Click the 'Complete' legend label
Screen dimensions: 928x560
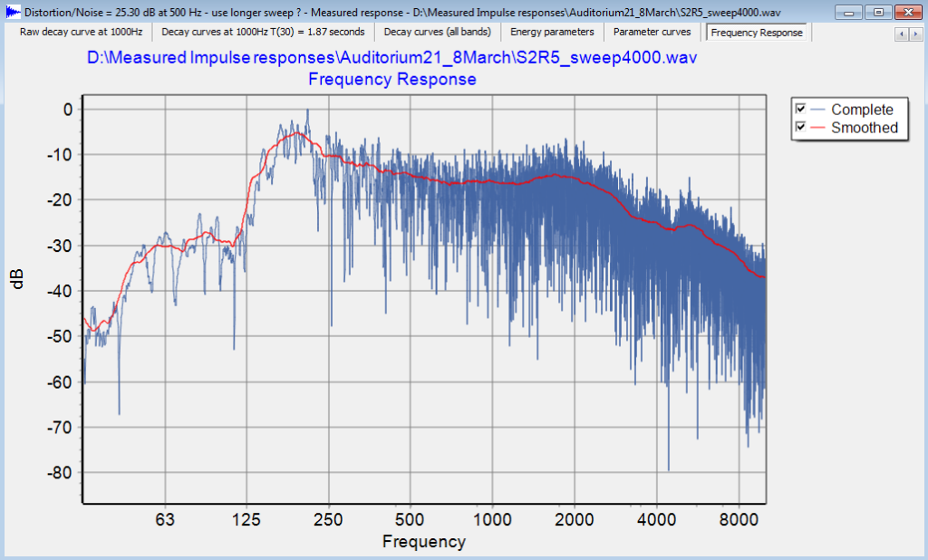pyautogui.click(x=863, y=110)
